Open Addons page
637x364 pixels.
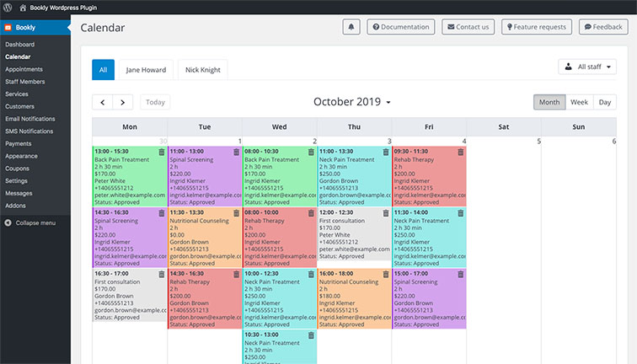coord(15,206)
